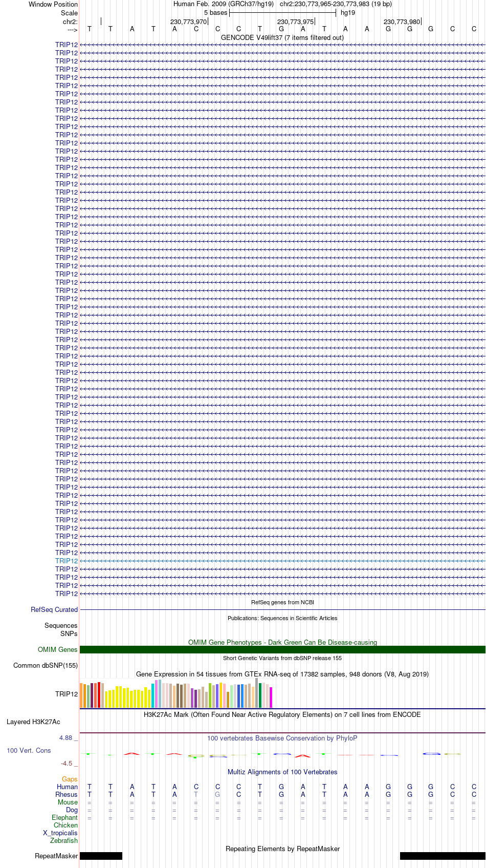Screen dimensions: 486x868
Task: Click the -4.5 PhyloP lower value
Action: tap(67, 763)
